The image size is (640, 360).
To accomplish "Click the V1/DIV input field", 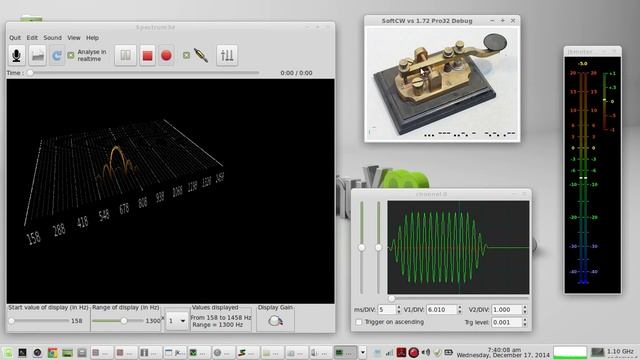I will click(x=441, y=310).
